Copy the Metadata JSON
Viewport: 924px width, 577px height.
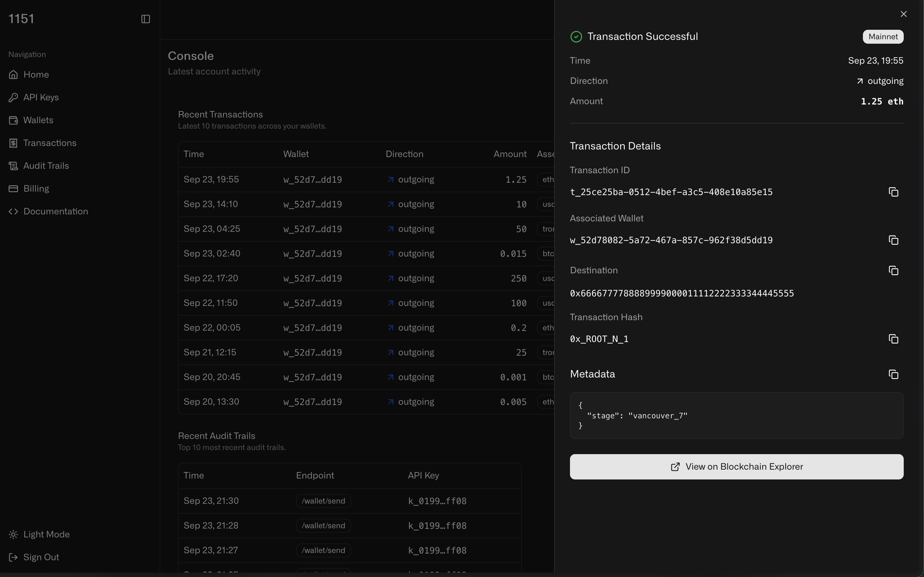894,374
